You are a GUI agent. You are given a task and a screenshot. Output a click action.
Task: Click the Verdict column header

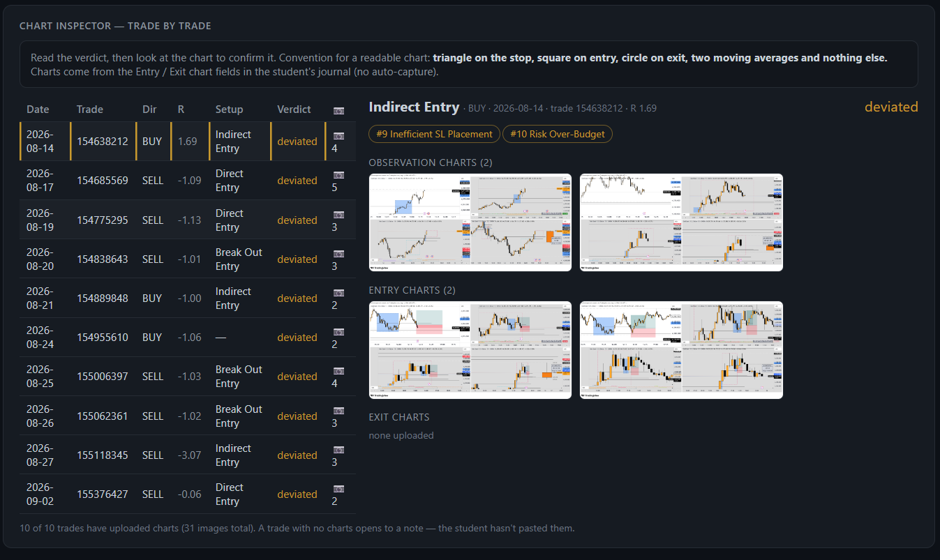[294, 109]
